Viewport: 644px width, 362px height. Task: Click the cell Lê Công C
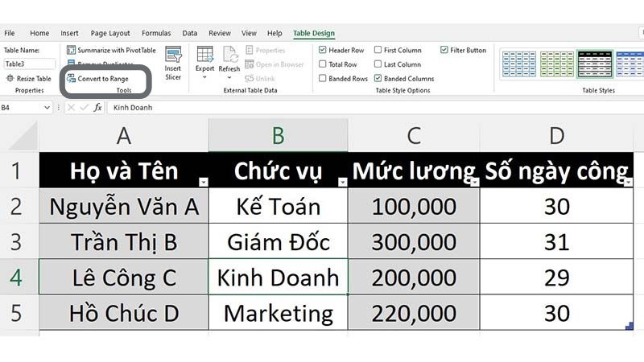point(124,277)
